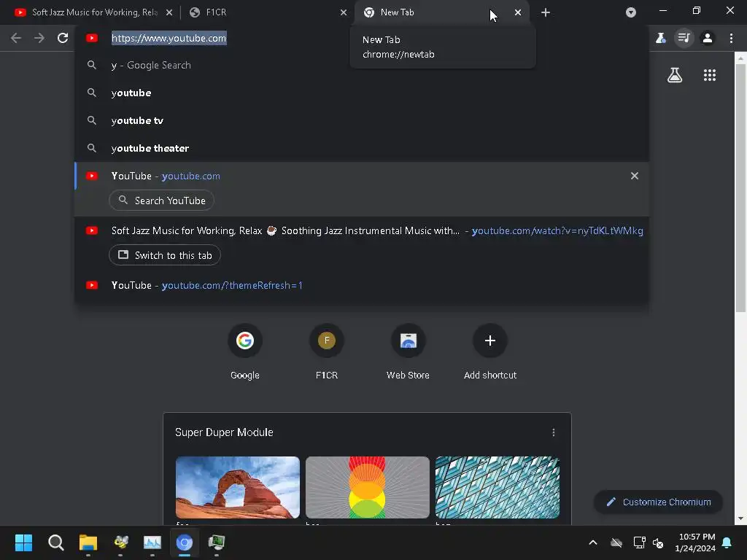Screen dimensions: 747x560
Task: Open the Chrome Labs flask icon in toolbar
Action: click(x=661, y=38)
